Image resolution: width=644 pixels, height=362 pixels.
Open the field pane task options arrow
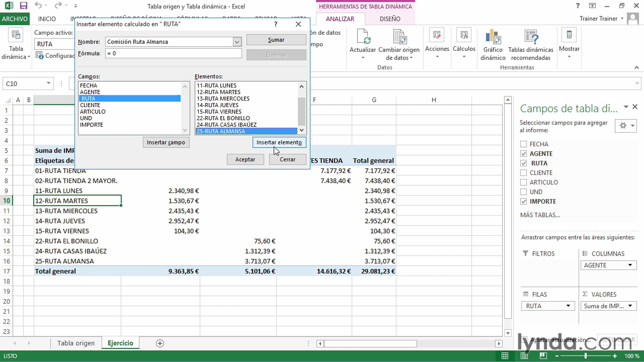tap(626, 107)
